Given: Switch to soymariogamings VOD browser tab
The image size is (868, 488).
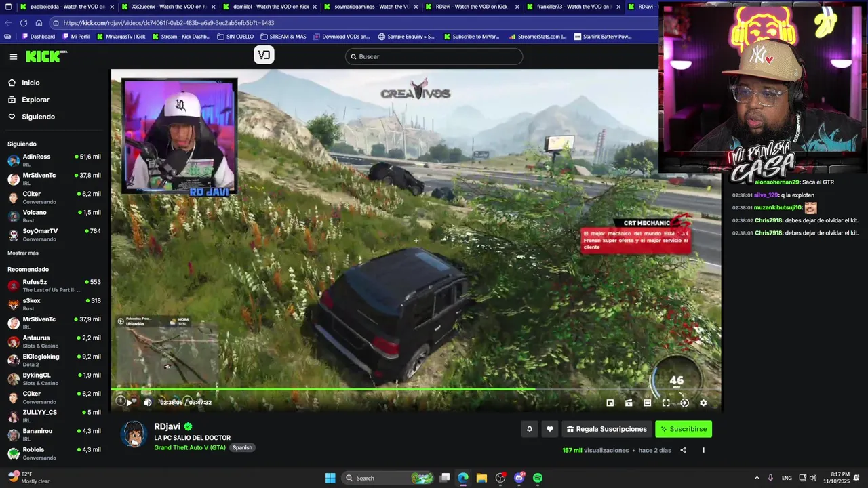Looking at the screenshot, I should [x=370, y=7].
